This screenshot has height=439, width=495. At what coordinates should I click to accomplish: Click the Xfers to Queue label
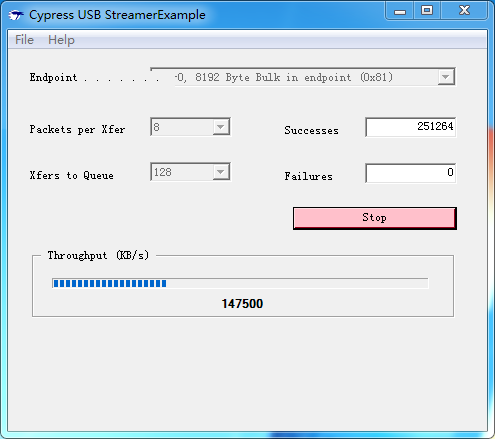pos(71,175)
